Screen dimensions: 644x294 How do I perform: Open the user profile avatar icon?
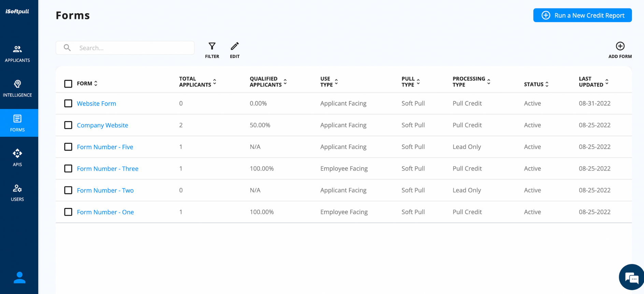19,278
